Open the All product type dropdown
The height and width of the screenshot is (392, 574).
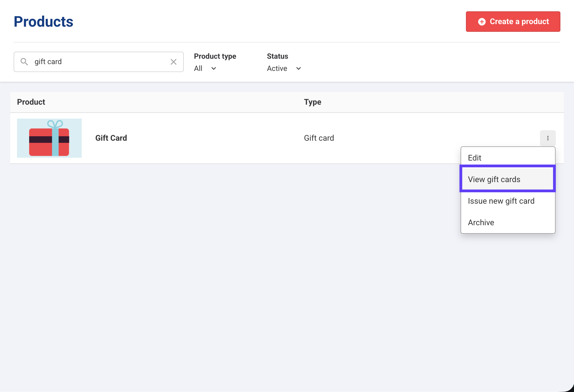[198, 68]
